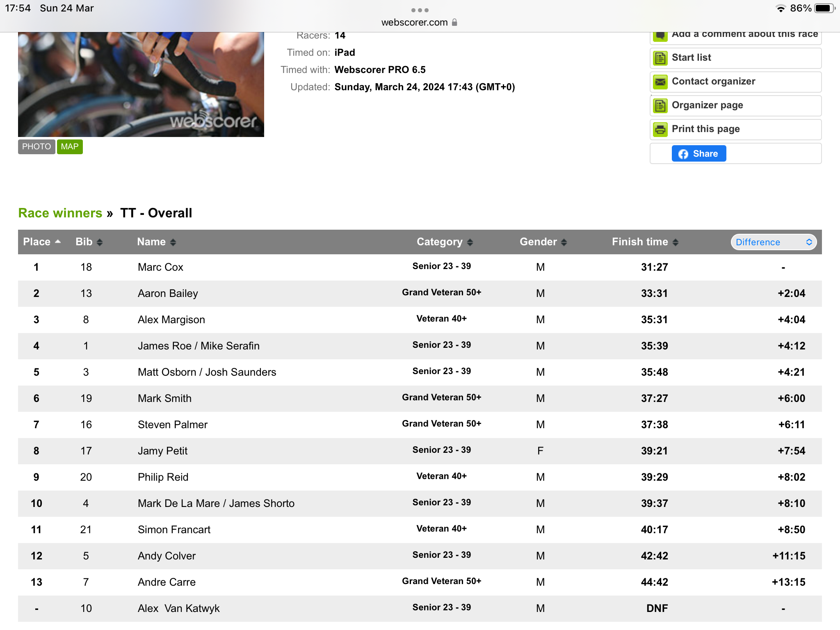Image resolution: width=840 pixels, height=630 pixels.
Task: Click the Organizer page document icon
Action: click(660, 106)
